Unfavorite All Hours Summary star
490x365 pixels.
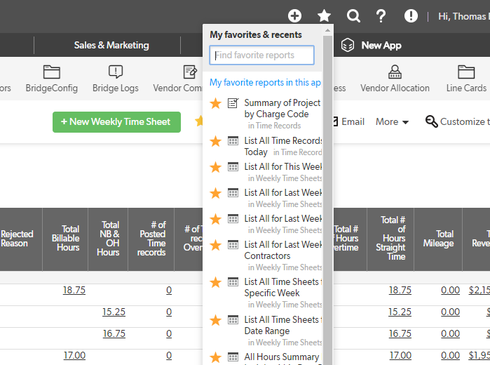(216, 357)
